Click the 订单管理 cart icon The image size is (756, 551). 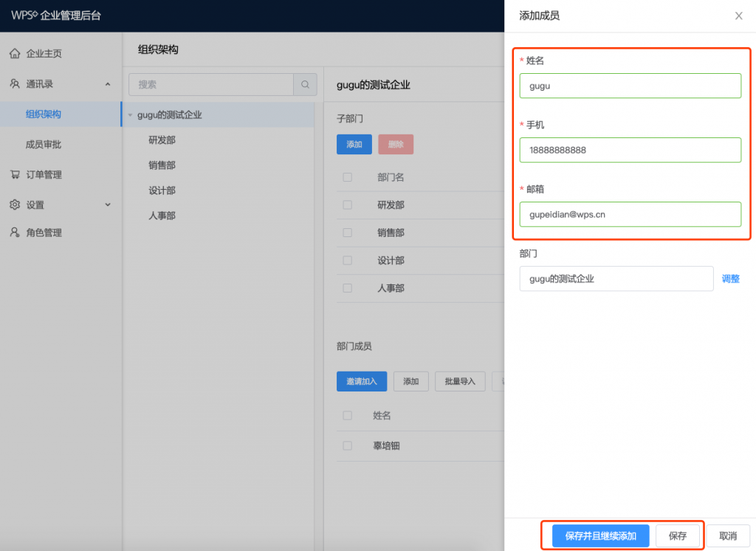click(15, 175)
